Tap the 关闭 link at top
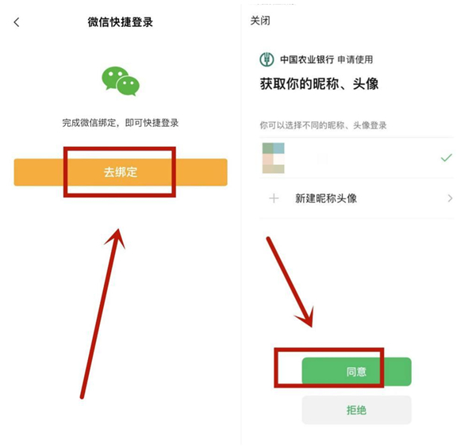 click(260, 21)
